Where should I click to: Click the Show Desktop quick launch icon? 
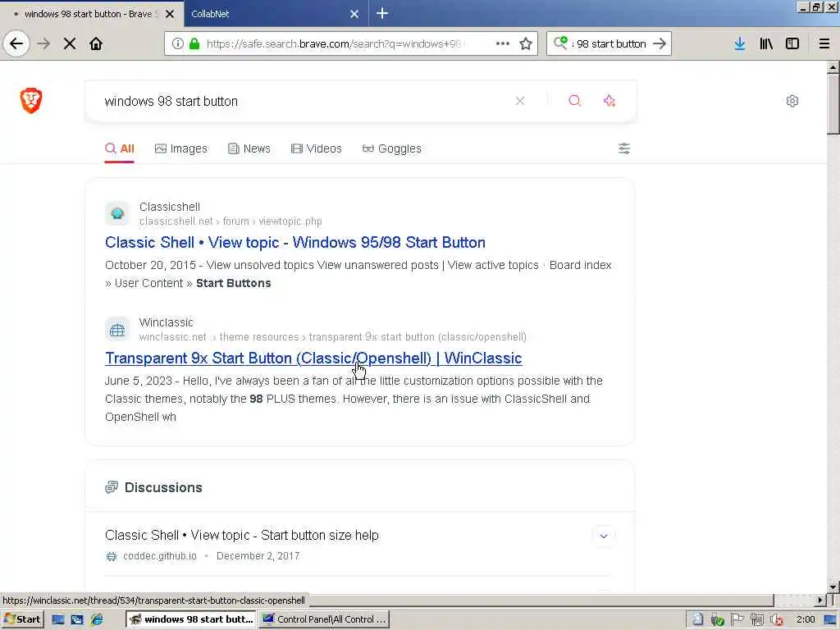tap(58, 620)
